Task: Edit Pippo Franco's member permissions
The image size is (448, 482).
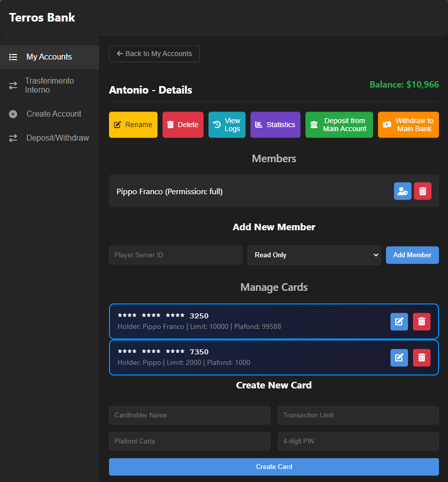Action: point(402,191)
